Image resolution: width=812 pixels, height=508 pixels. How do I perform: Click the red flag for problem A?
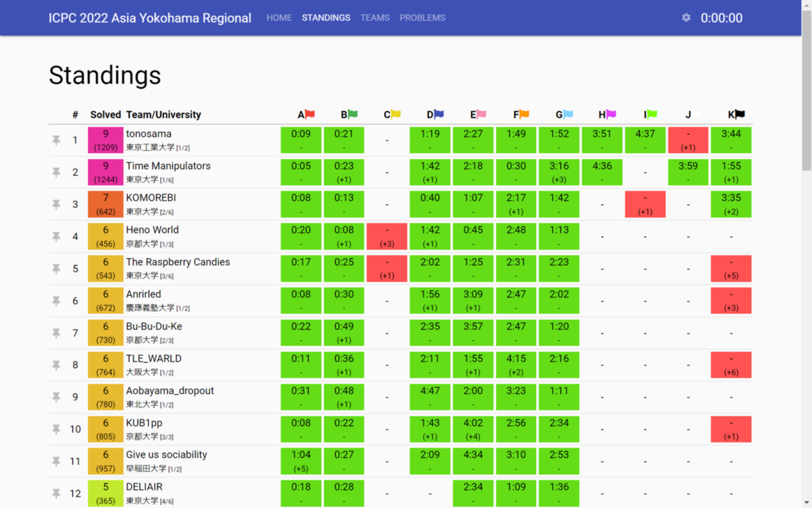point(310,114)
